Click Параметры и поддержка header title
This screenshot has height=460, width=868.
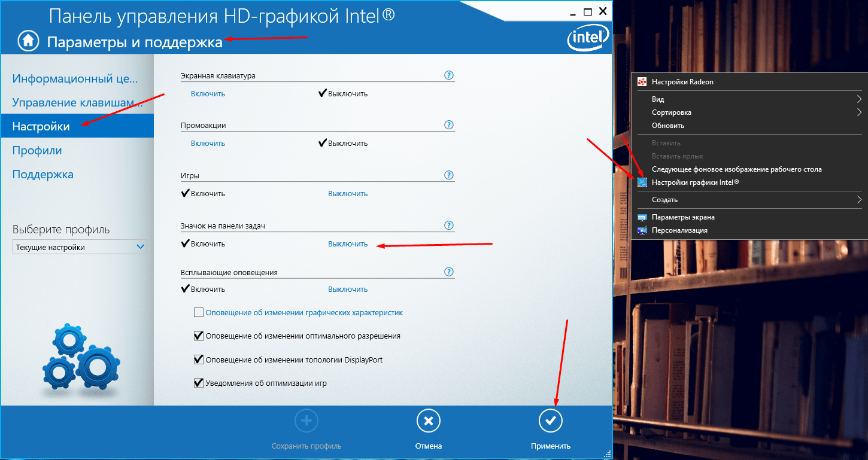pyautogui.click(x=135, y=42)
